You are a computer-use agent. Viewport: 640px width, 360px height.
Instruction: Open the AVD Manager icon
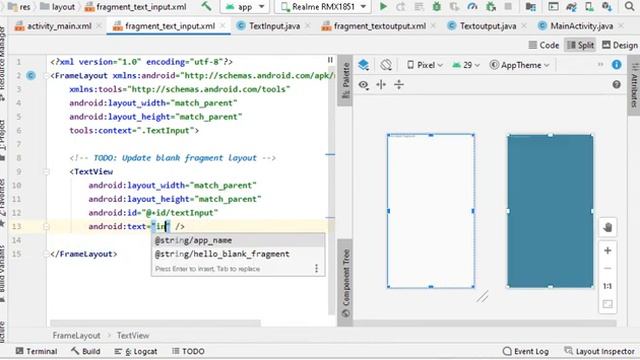click(589, 7)
